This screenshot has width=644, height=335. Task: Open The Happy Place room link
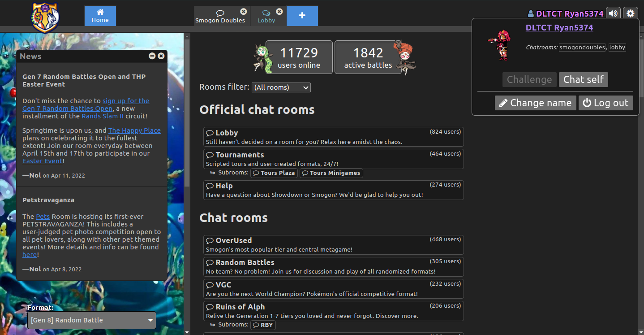coord(134,131)
